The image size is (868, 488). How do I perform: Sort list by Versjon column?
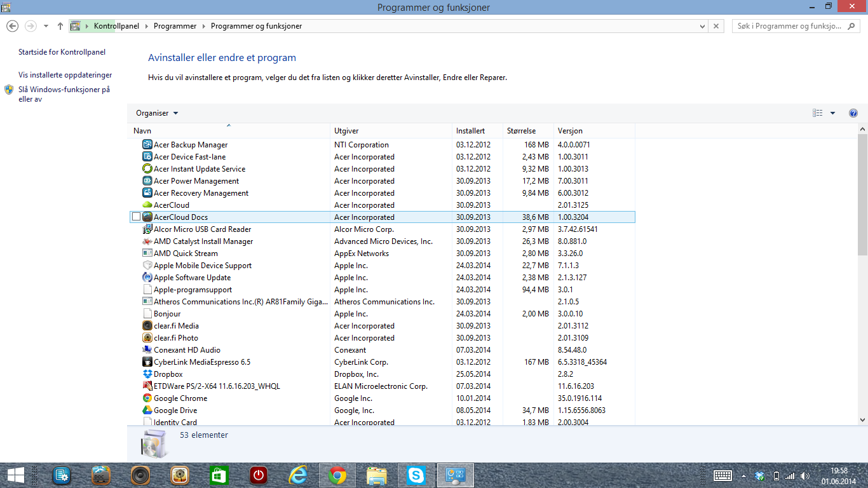594,131
